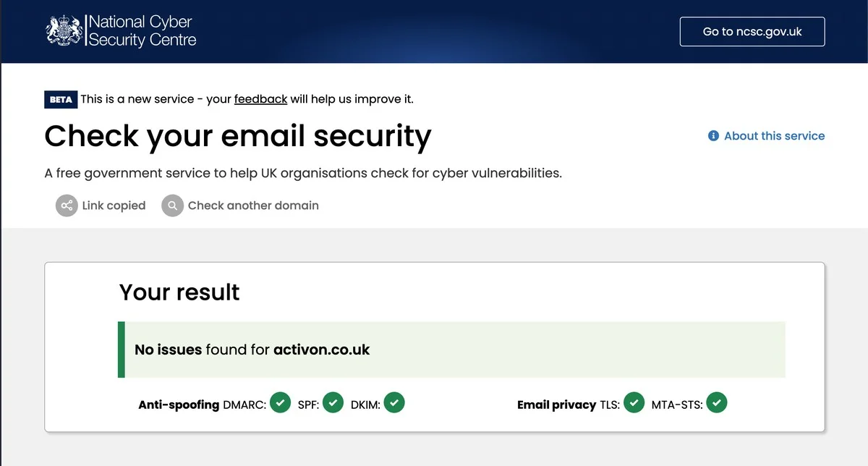868x466 pixels.
Task: Click the SPF green checkmark icon
Action: click(333, 402)
